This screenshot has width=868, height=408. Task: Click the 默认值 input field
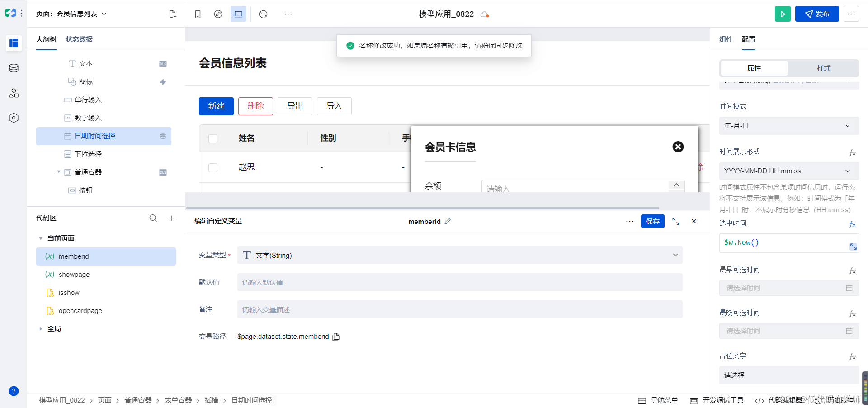tap(460, 282)
